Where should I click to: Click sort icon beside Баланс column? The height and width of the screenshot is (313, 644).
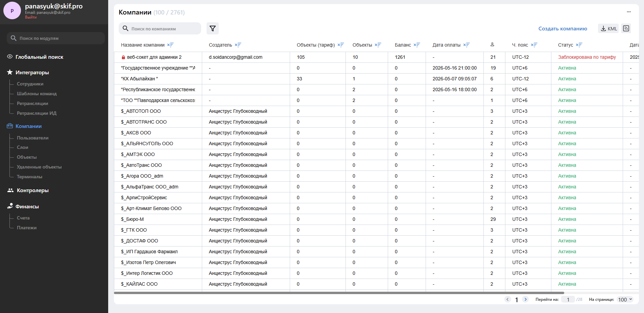[417, 45]
